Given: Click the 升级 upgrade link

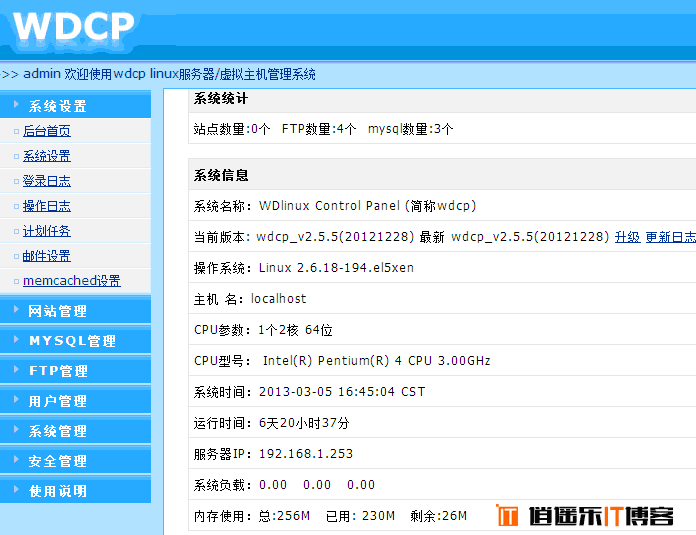Looking at the screenshot, I should tap(627, 237).
